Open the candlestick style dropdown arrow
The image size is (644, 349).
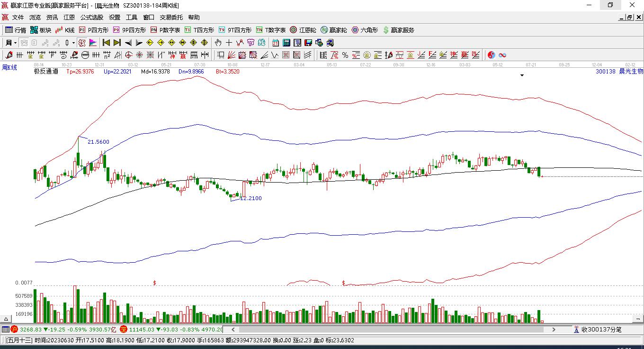tap(73, 43)
